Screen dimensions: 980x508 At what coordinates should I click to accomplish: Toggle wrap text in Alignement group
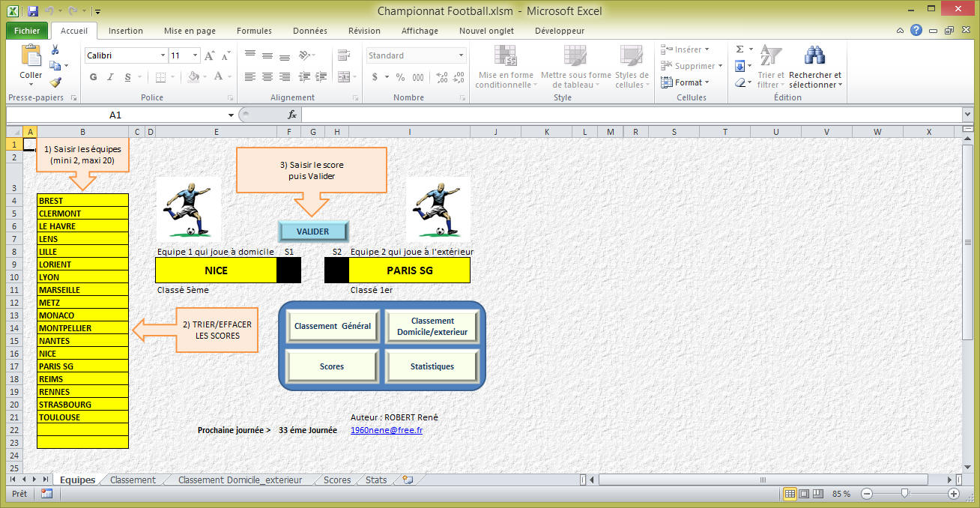(x=344, y=55)
